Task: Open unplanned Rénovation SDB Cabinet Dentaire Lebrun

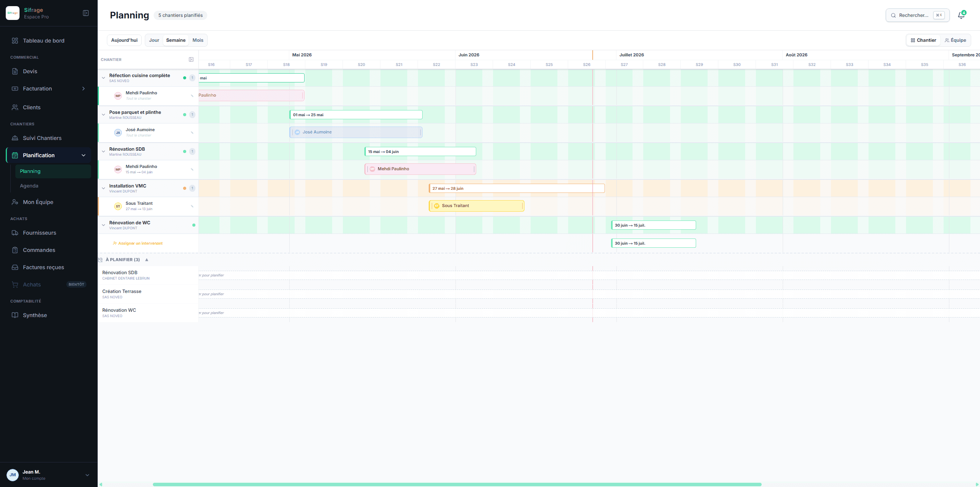Action: tap(148, 275)
